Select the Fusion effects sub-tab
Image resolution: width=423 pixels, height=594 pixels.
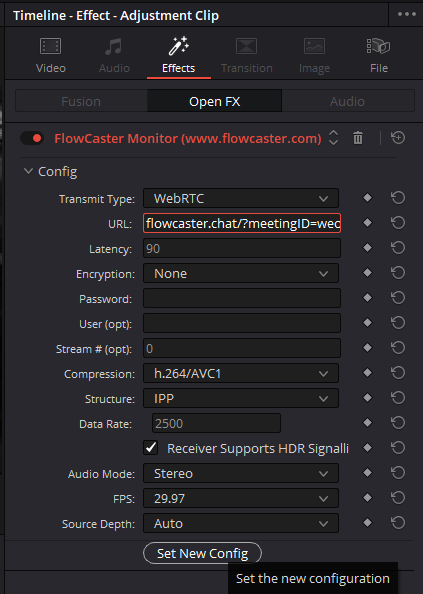(x=81, y=101)
